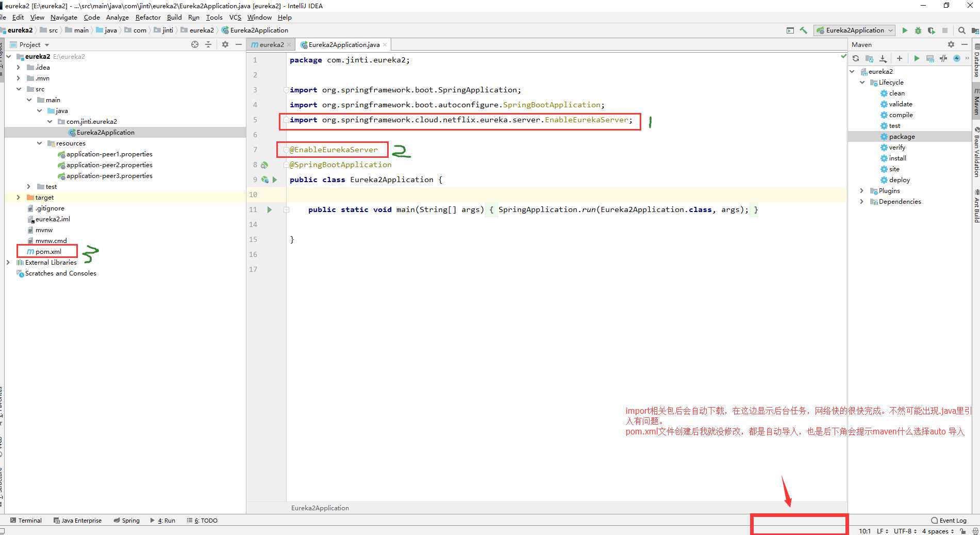Change line separator LF in status bar
Screen dimensions: 980x535
(883, 531)
